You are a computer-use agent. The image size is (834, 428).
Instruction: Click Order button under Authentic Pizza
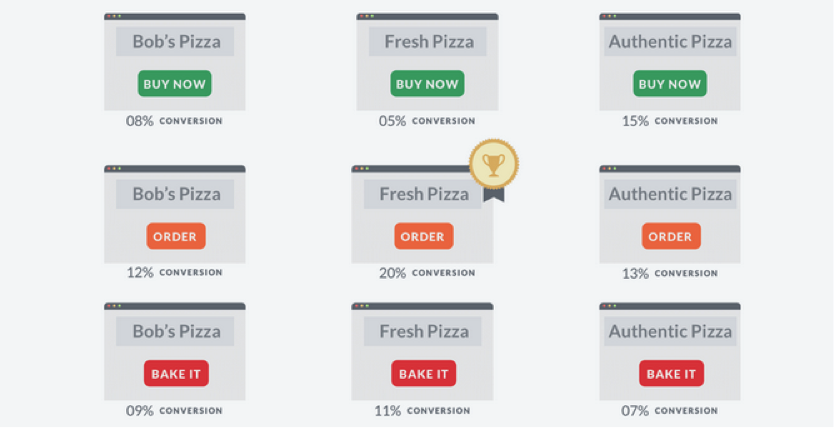[671, 237]
